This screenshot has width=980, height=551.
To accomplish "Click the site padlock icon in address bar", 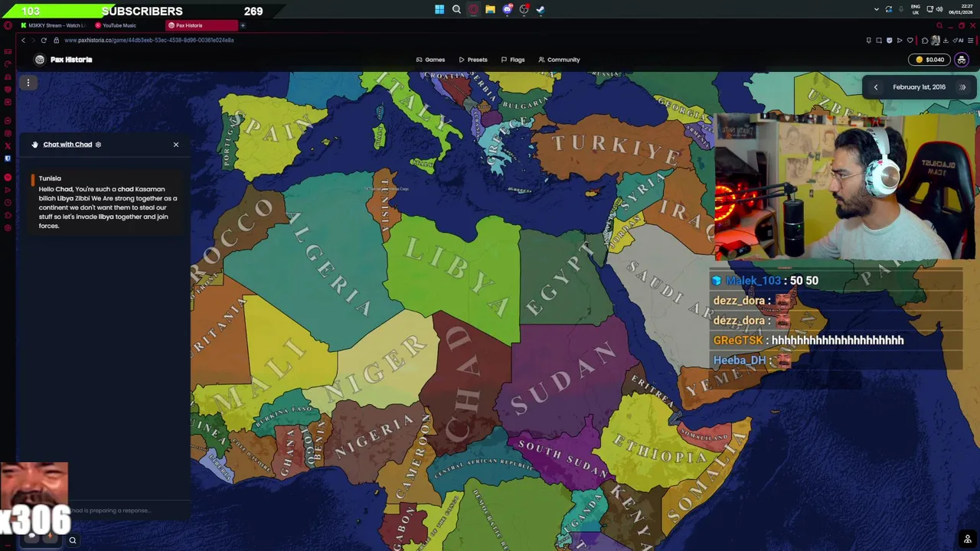I will pyautogui.click(x=56, y=41).
